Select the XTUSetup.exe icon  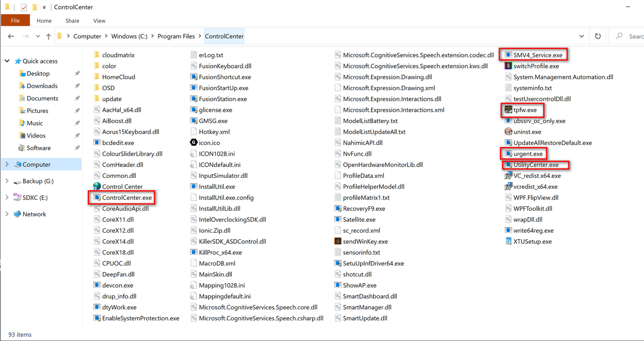click(508, 241)
